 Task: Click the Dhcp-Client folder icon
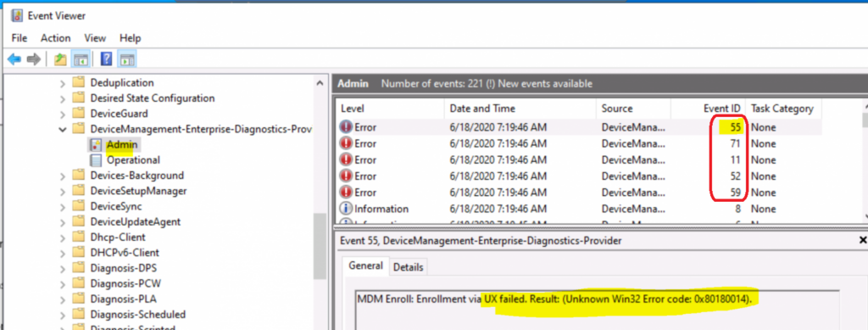point(79,238)
